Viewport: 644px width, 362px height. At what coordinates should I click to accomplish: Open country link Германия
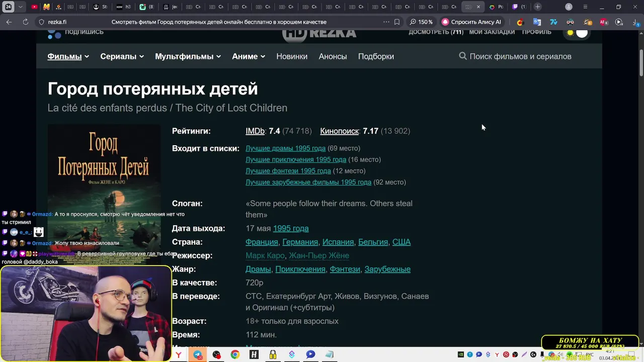300,242
